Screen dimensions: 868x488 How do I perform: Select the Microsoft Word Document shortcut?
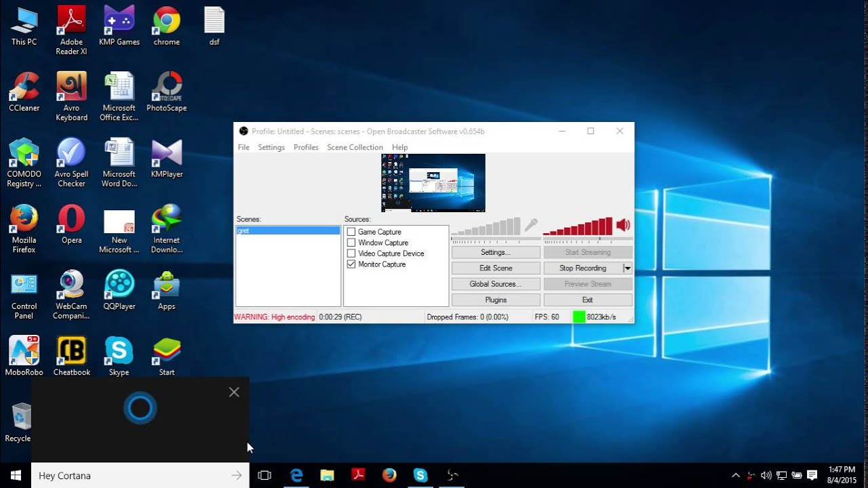119,163
